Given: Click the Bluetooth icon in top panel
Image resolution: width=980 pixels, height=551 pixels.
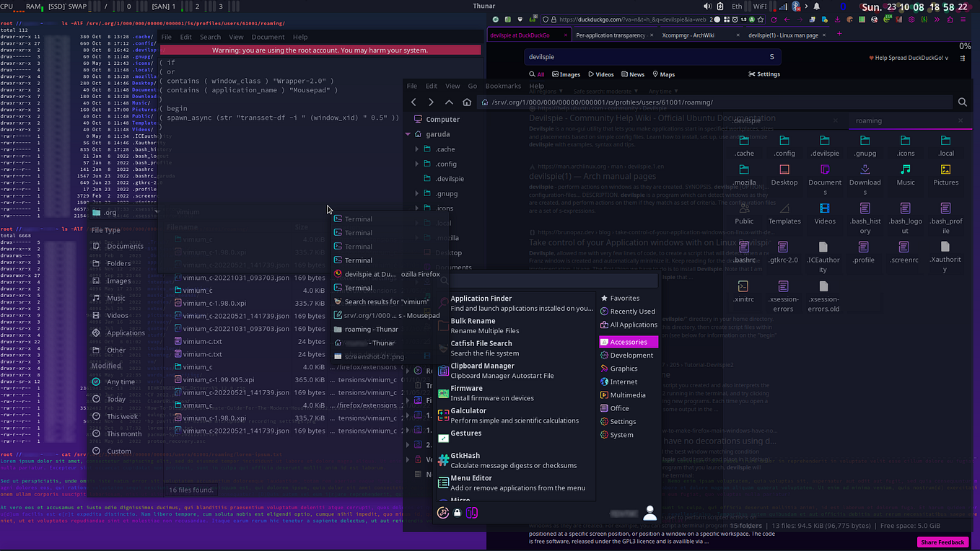Looking at the screenshot, I should click(797, 6).
